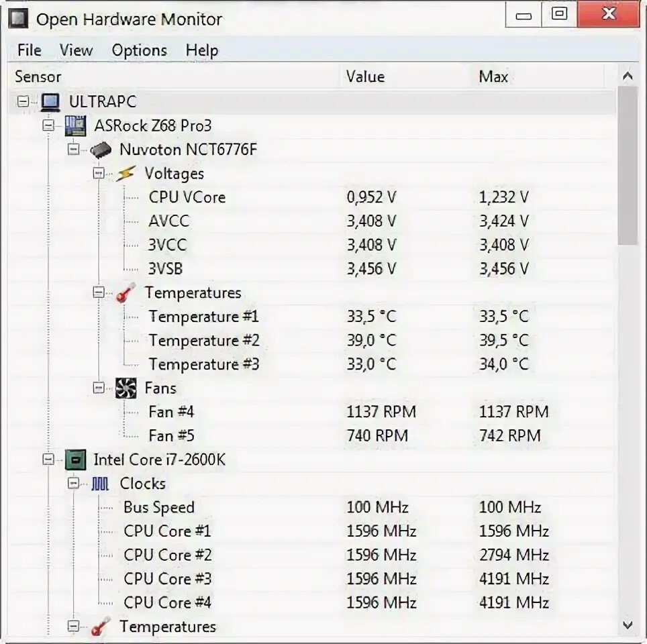Select the 3VCC sensor row

point(313,245)
